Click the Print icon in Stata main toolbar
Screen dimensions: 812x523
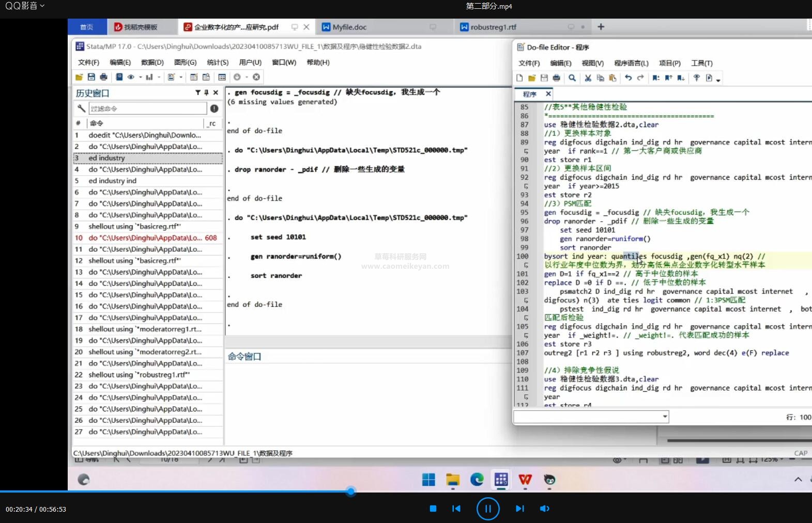pyautogui.click(x=103, y=77)
